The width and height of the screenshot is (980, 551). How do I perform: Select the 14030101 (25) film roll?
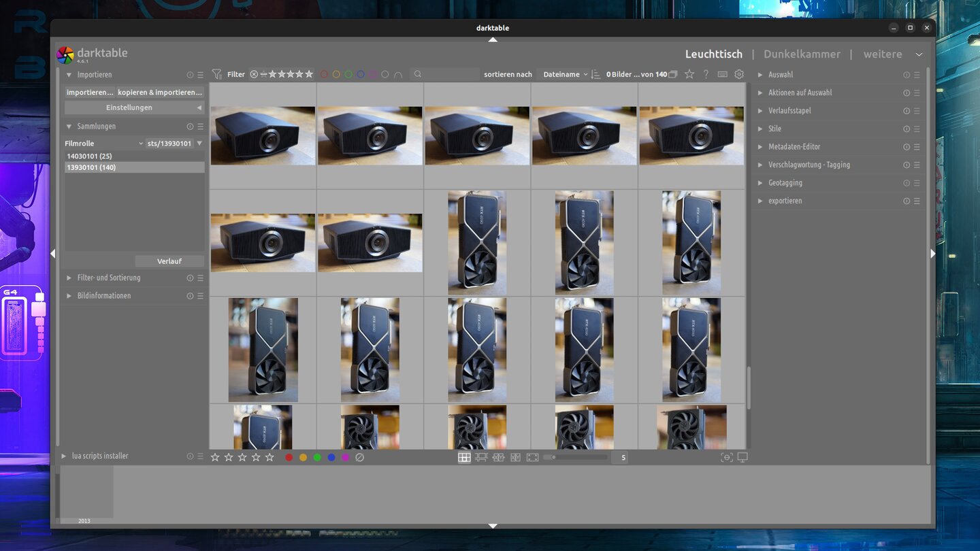pyautogui.click(x=89, y=156)
